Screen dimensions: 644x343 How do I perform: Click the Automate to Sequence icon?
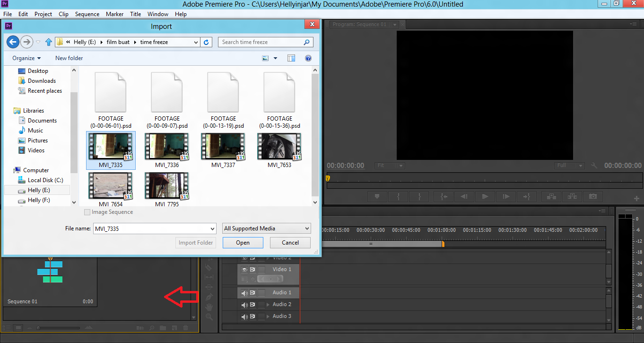(140, 327)
